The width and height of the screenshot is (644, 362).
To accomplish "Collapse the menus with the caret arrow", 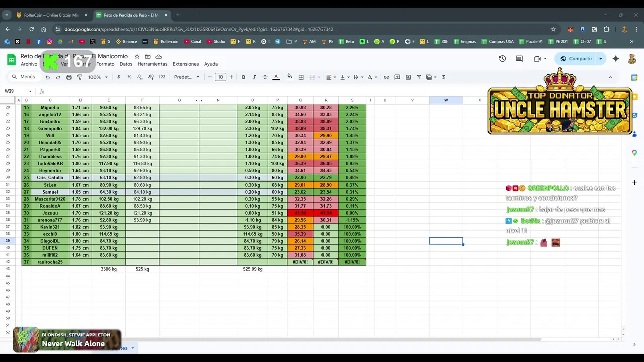I will (610, 77).
